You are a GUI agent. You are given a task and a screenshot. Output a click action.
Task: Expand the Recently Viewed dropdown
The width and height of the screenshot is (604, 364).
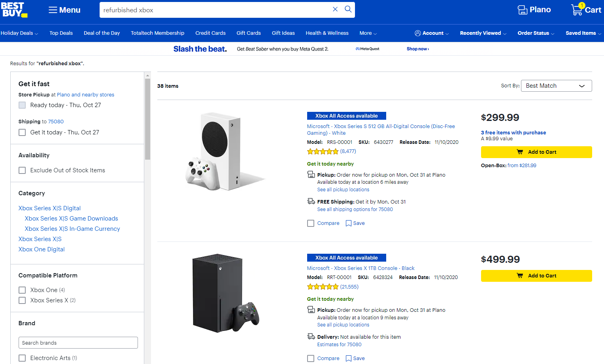pos(480,33)
